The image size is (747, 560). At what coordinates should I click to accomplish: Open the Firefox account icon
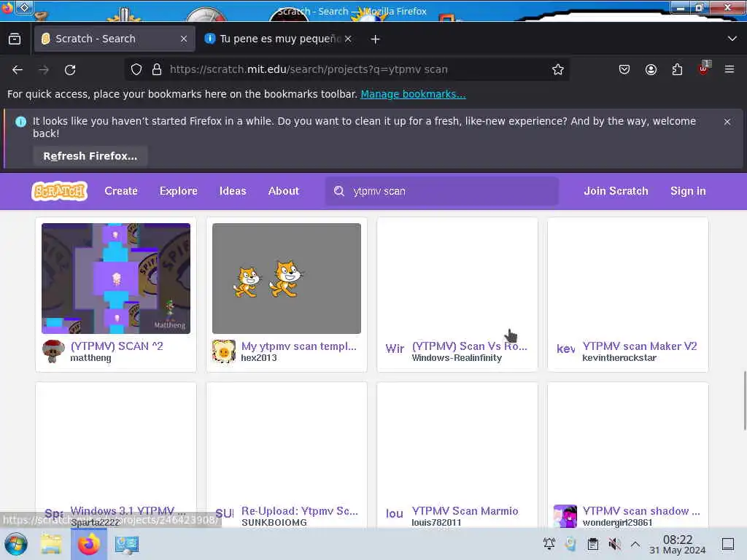pyautogui.click(x=651, y=69)
